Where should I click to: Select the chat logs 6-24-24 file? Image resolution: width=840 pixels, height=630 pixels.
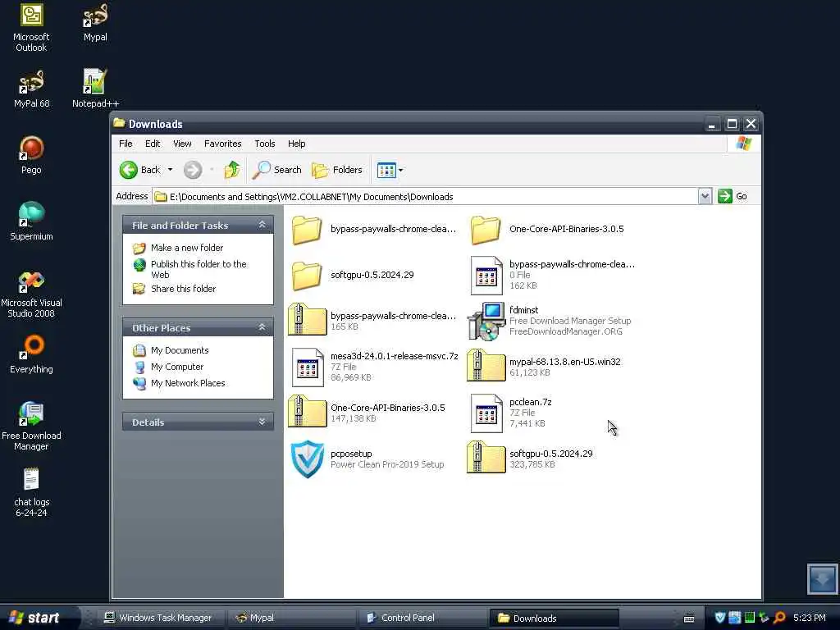pos(31,493)
